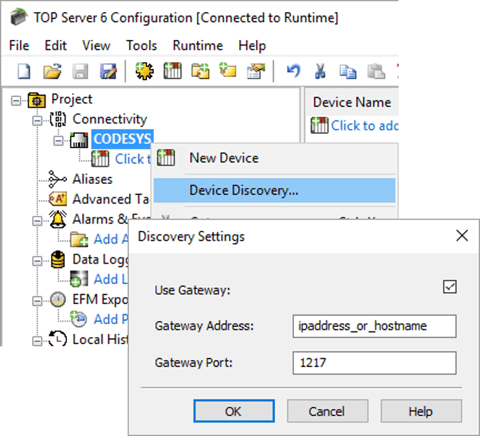The width and height of the screenshot is (480, 436).
Task: Click the New Device toolbar icon
Action: coord(173,71)
